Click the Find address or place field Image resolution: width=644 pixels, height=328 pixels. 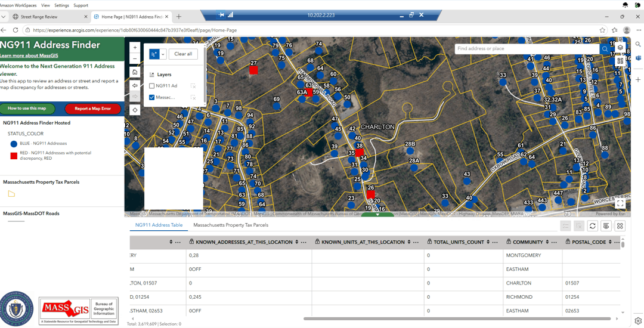[527, 48]
